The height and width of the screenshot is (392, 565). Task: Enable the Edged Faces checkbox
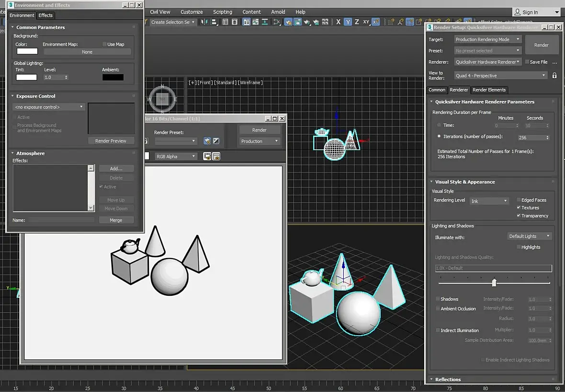pyautogui.click(x=519, y=200)
